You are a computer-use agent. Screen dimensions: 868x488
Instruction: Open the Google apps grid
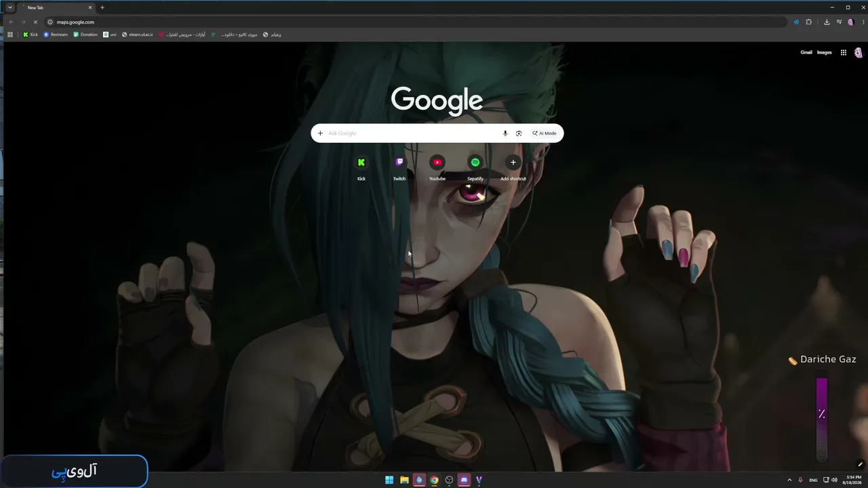844,52
